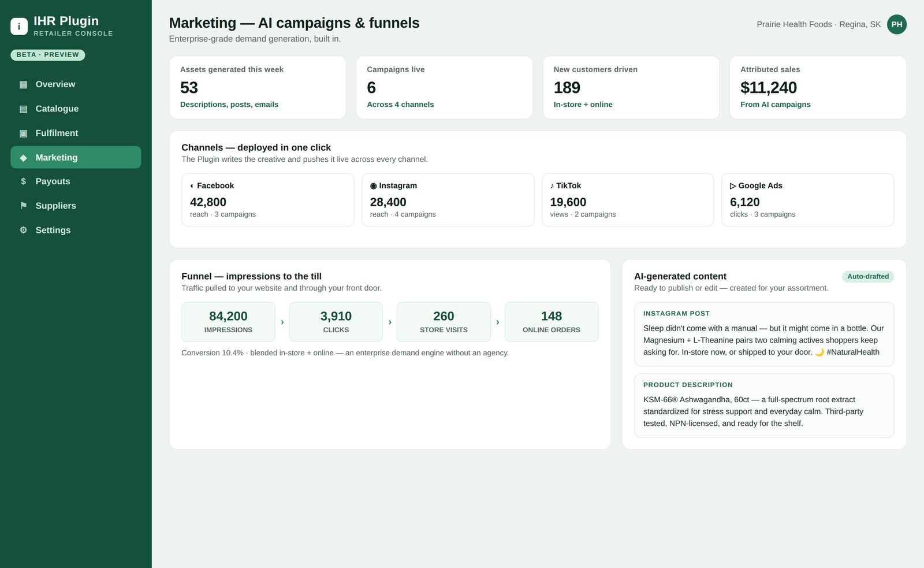The height and width of the screenshot is (568, 924).
Task: Open the Instagram Post content card
Action: point(764,334)
